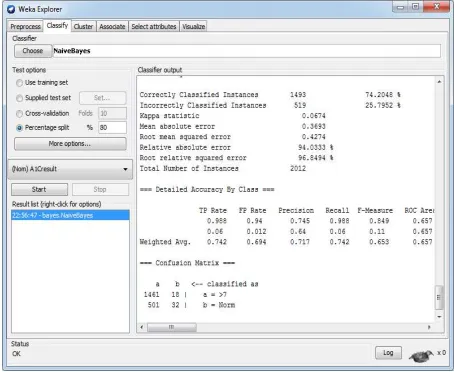The width and height of the screenshot is (454, 372).
Task: Click the output vertical scrollbar down arrow
Action: (x=439, y=317)
